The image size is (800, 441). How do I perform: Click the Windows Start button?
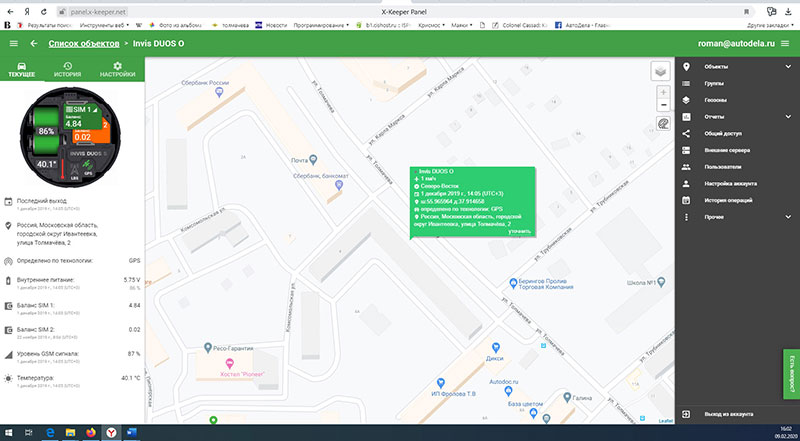click(9, 430)
